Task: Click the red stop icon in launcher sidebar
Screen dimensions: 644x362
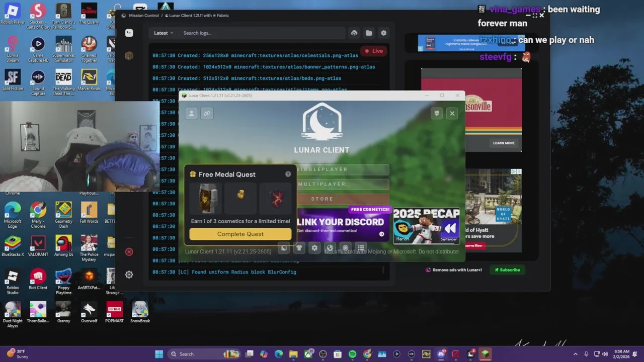Action: click(129, 251)
